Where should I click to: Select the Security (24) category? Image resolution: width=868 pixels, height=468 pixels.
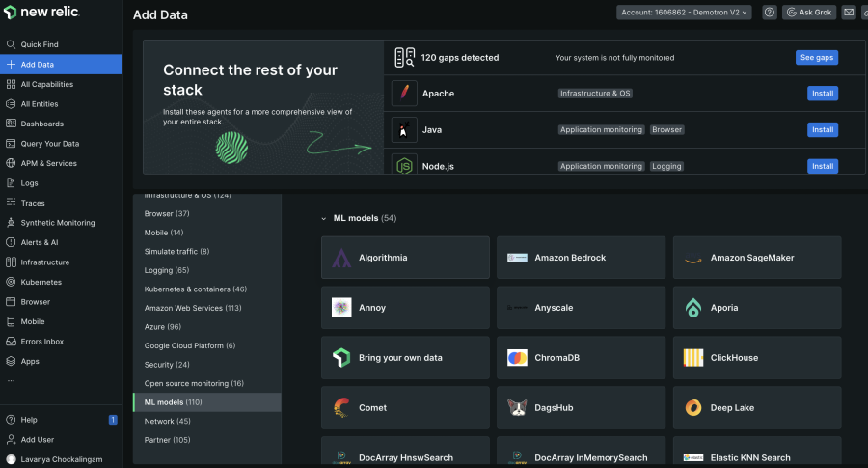coord(167,365)
